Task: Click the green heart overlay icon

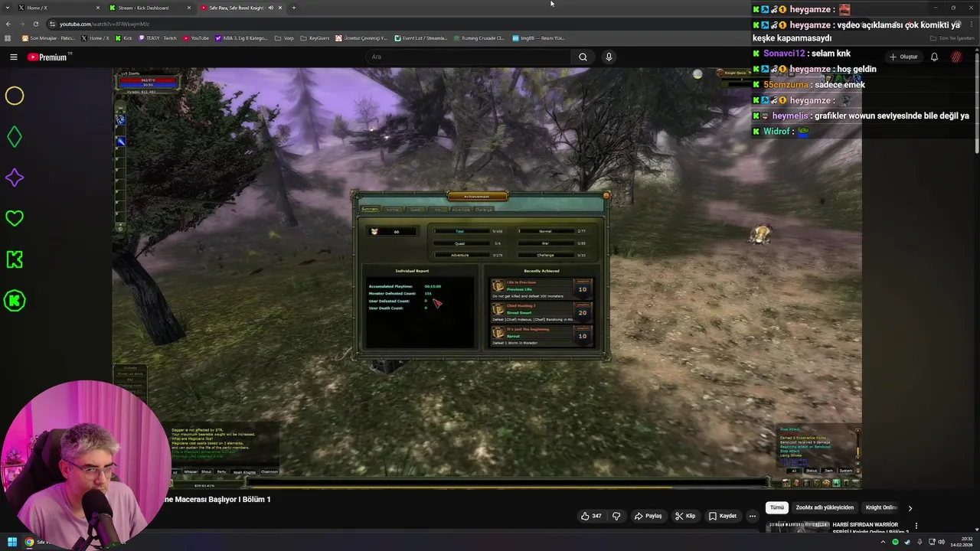Action: click(15, 218)
